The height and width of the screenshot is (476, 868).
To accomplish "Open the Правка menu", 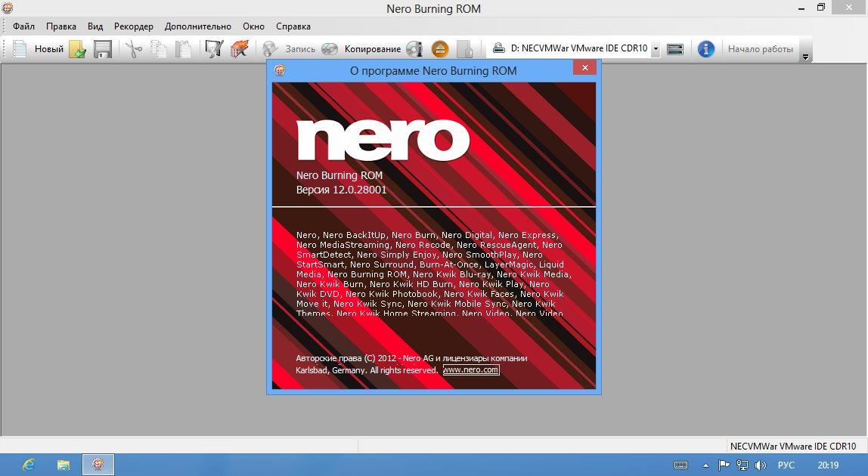I will [x=61, y=26].
